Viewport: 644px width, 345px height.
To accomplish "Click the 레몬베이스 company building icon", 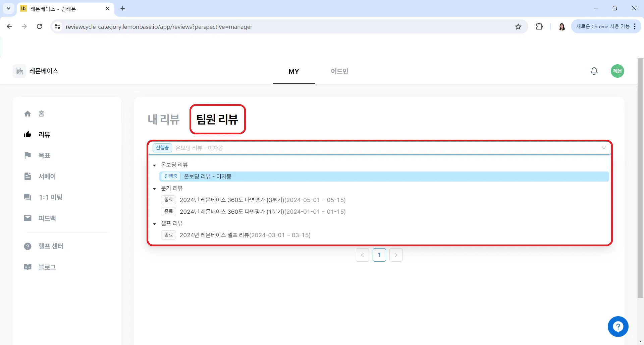I will pos(19,71).
